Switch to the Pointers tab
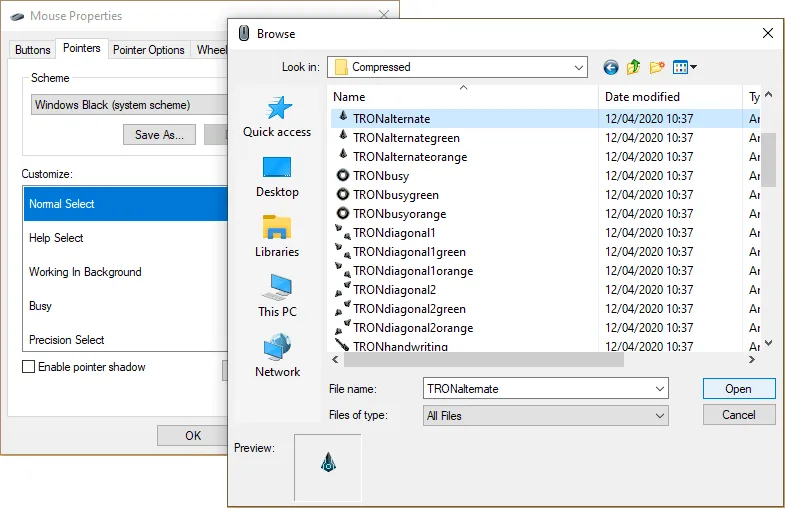The width and height of the screenshot is (785, 521). [x=82, y=48]
